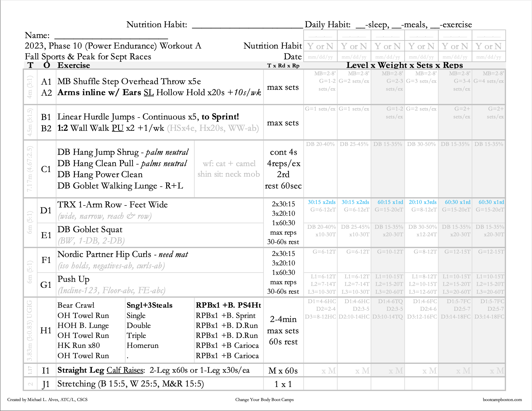Click 'D3:10-14TQ' in H1 row
532x411 pixels.
point(388,317)
